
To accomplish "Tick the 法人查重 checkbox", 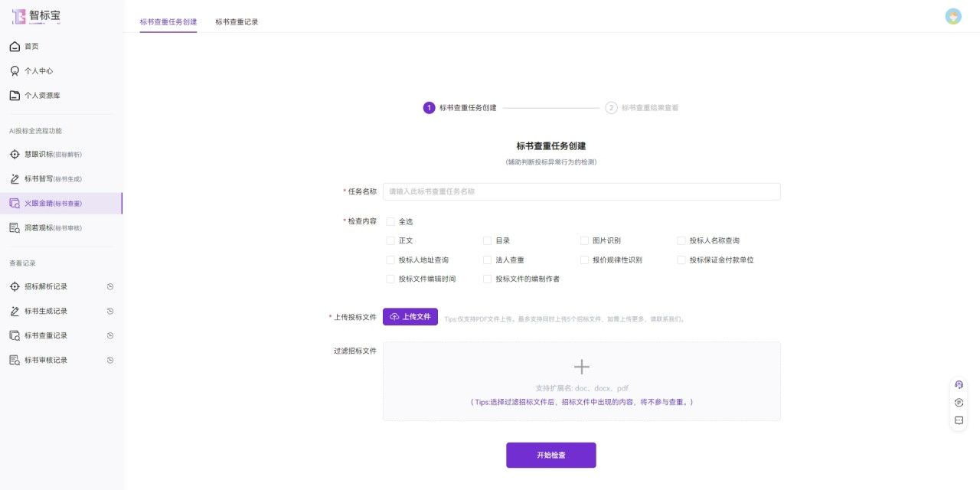I will coord(488,260).
